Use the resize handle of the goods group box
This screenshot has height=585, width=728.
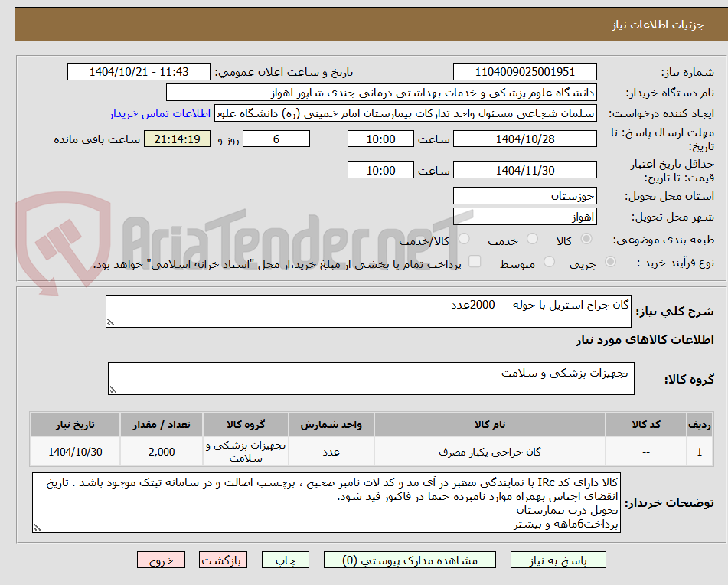pos(113,390)
